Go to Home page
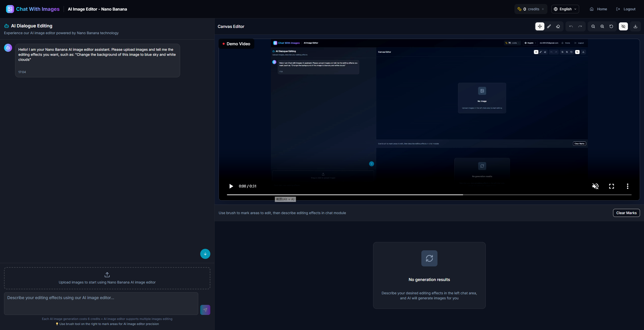Screen dimensions: 644x330 598,9
